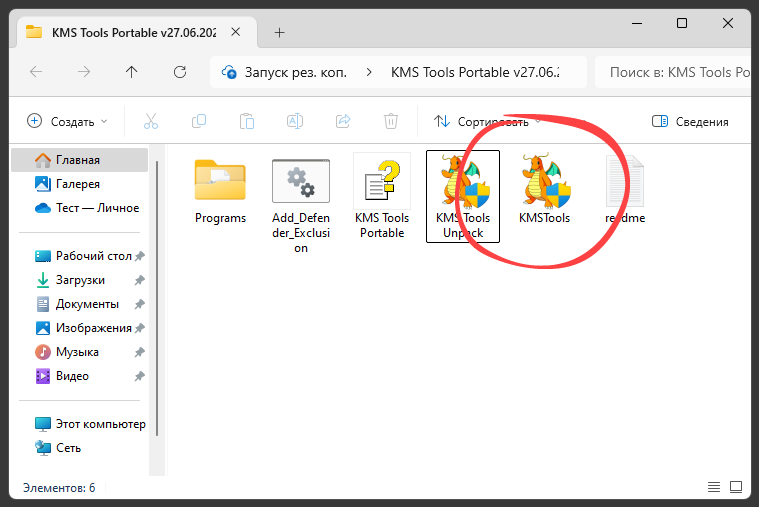Open the Сортировать dropdown
Screen dimensions: 759x507
(488, 121)
